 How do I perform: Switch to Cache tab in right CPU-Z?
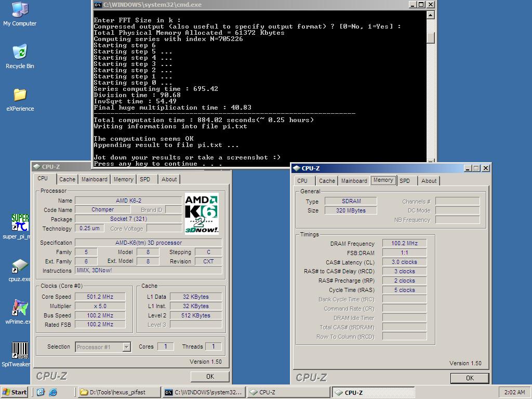(327, 181)
